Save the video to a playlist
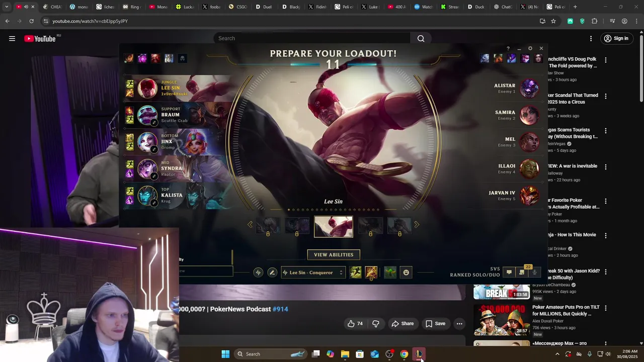644x362 pixels. coord(435,324)
